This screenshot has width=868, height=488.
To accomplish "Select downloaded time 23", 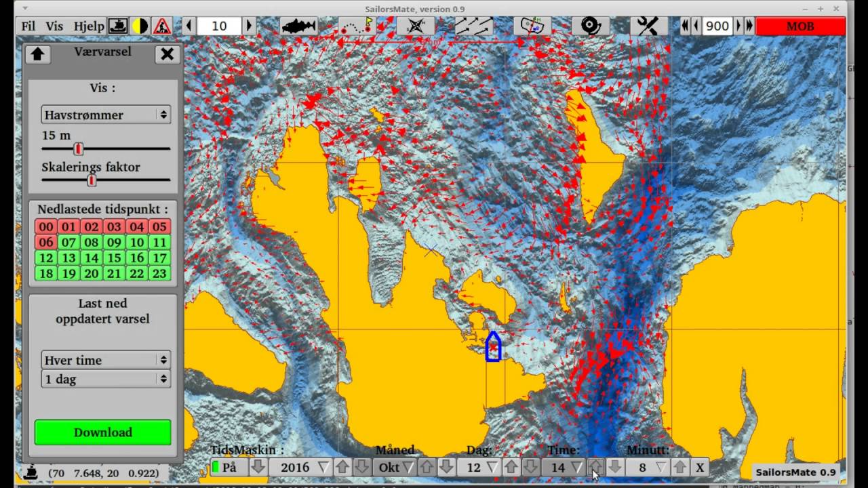I will tap(159, 274).
